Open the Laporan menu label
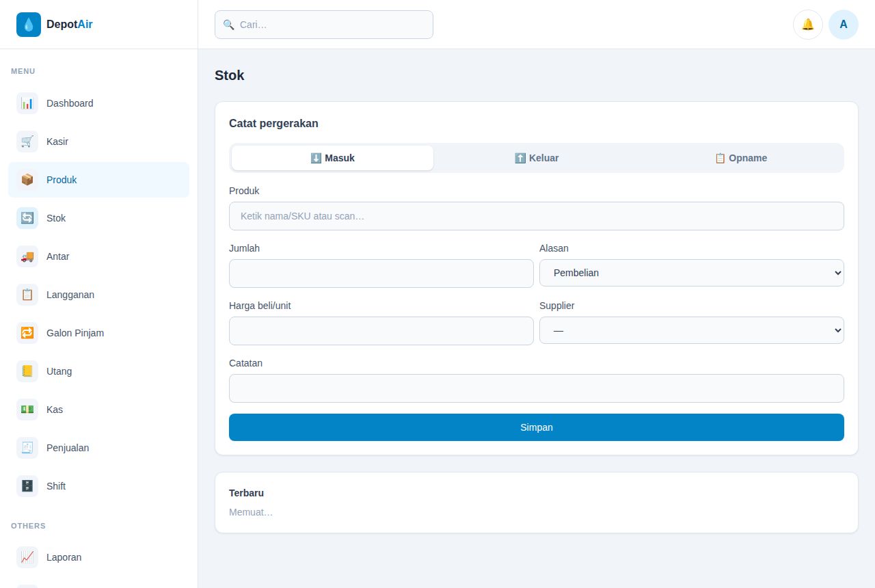 tap(64, 557)
